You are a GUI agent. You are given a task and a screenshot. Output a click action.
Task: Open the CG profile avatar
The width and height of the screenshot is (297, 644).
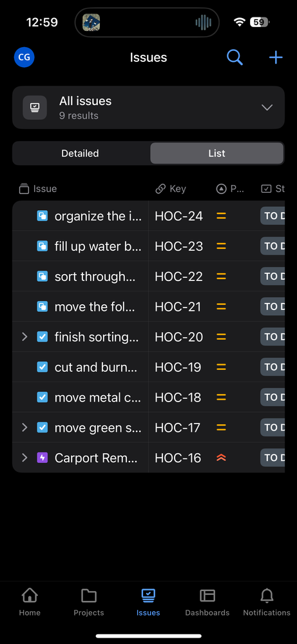(x=24, y=57)
